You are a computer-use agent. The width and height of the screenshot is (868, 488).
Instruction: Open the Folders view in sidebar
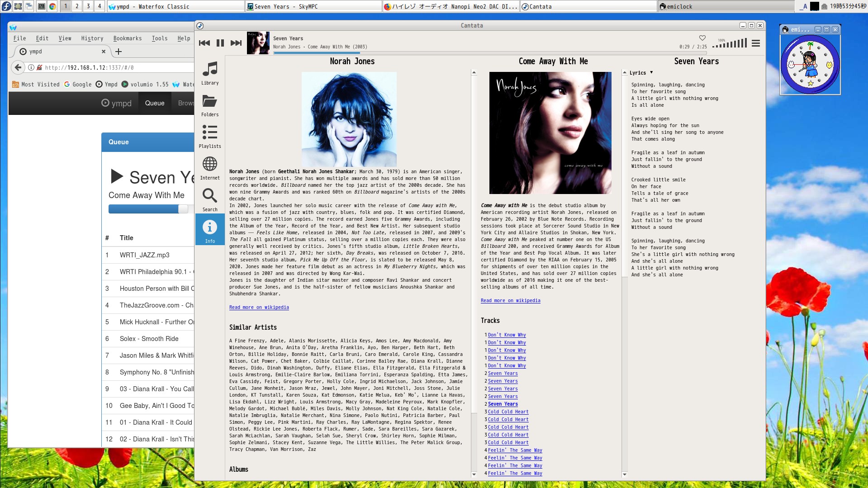click(x=210, y=104)
